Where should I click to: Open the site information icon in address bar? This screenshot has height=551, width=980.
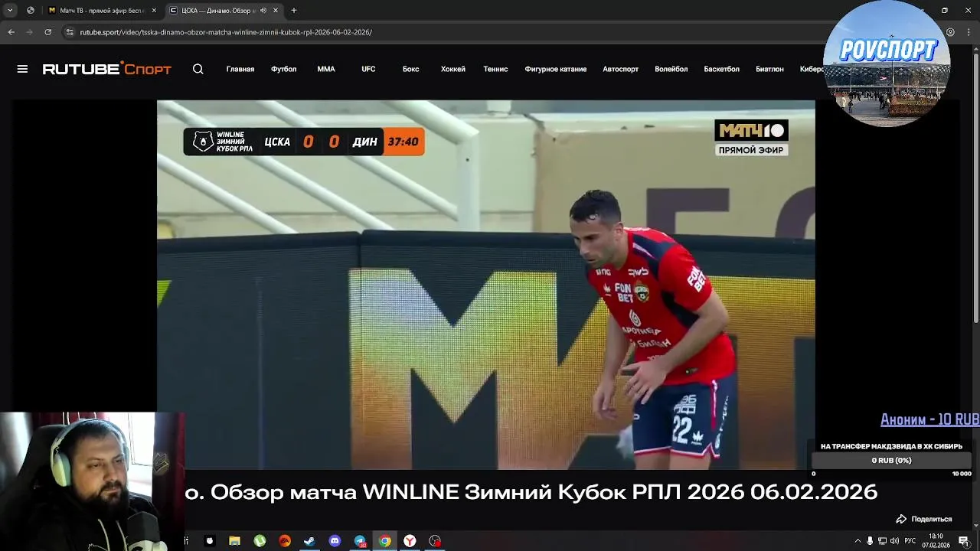pyautogui.click(x=70, y=32)
